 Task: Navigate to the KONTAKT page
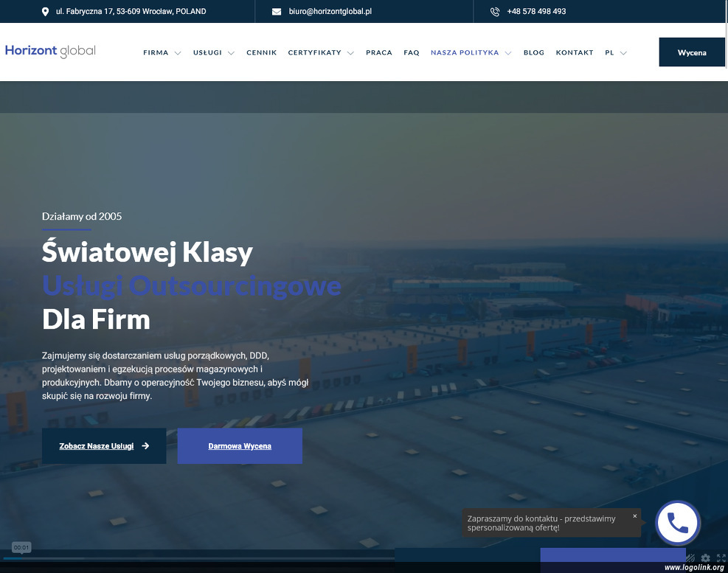[575, 53]
